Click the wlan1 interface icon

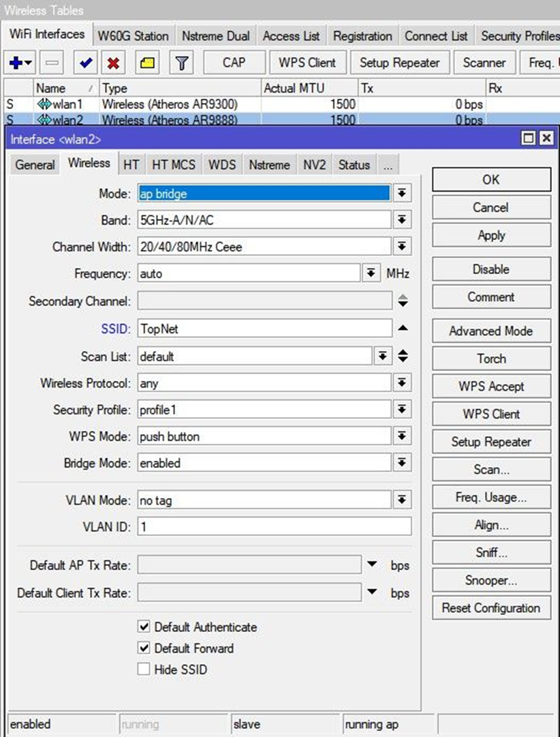[x=45, y=104]
